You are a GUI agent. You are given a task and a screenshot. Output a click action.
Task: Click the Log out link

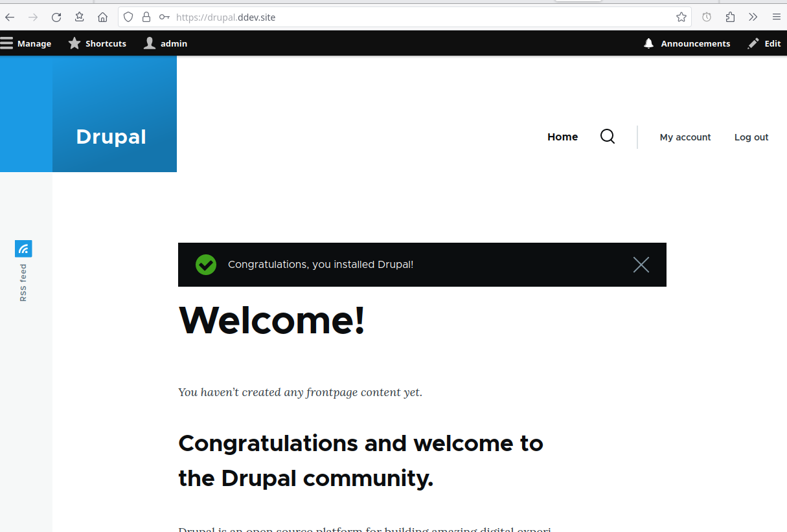[x=751, y=137]
